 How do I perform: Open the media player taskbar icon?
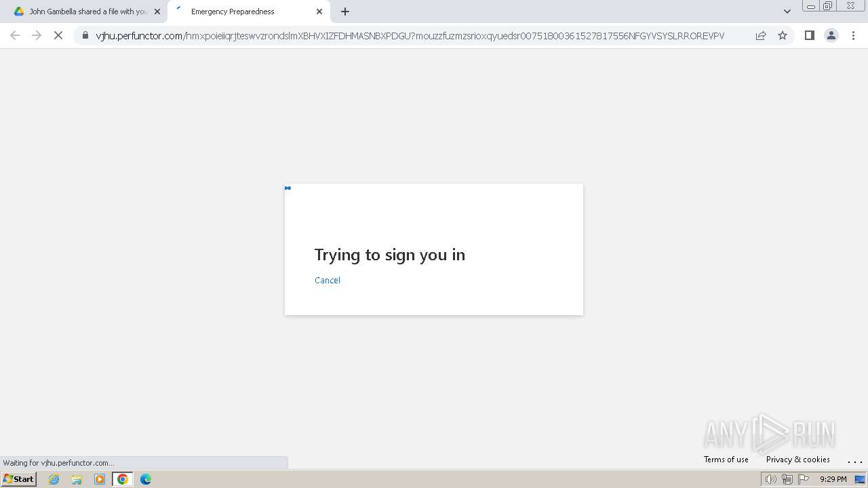point(100,479)
